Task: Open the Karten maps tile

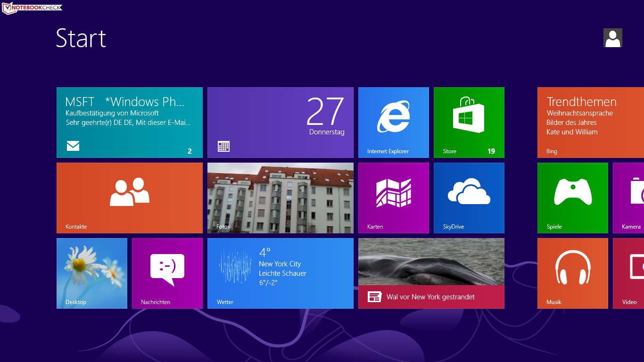Action: (394, 198)
